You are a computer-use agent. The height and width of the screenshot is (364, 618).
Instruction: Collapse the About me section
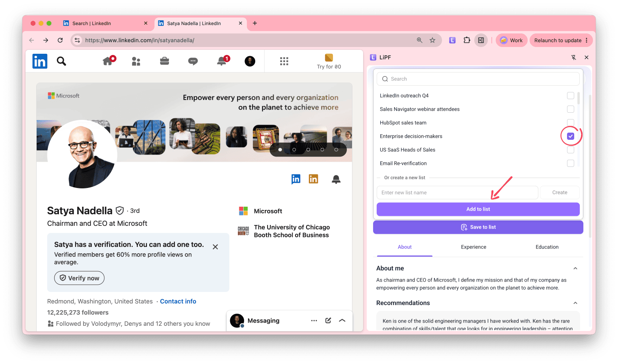pyautogui.click(x=575, y=268)
